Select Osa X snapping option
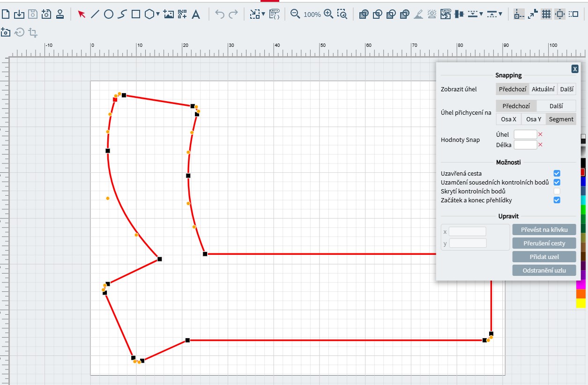 (508, 119)
